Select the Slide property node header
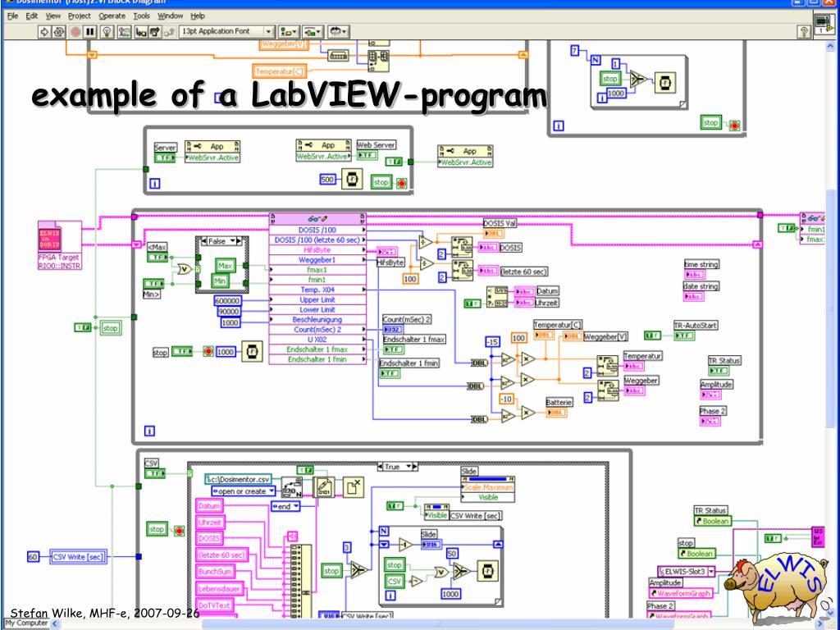 [487, 479]
